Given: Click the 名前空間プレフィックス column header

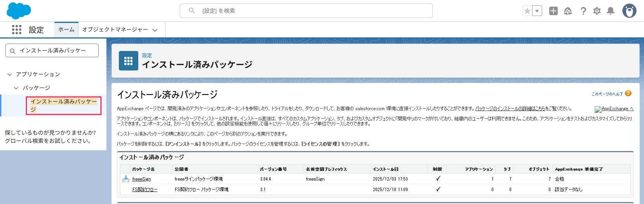Looking at the screenshot, I should point(326,169).
